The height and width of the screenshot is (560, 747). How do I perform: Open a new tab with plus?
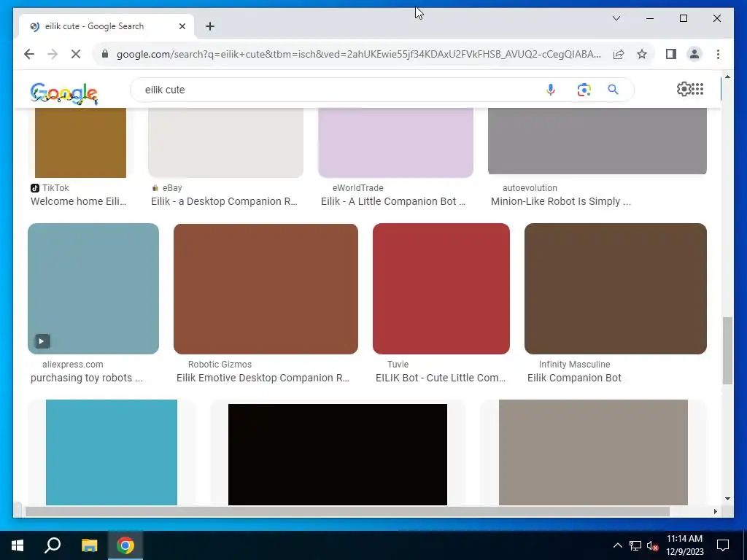(210, 26)
